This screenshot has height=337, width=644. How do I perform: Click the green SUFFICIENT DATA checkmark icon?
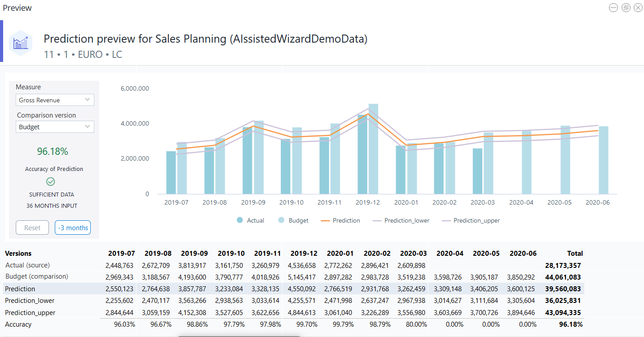[x=50, y=181]
